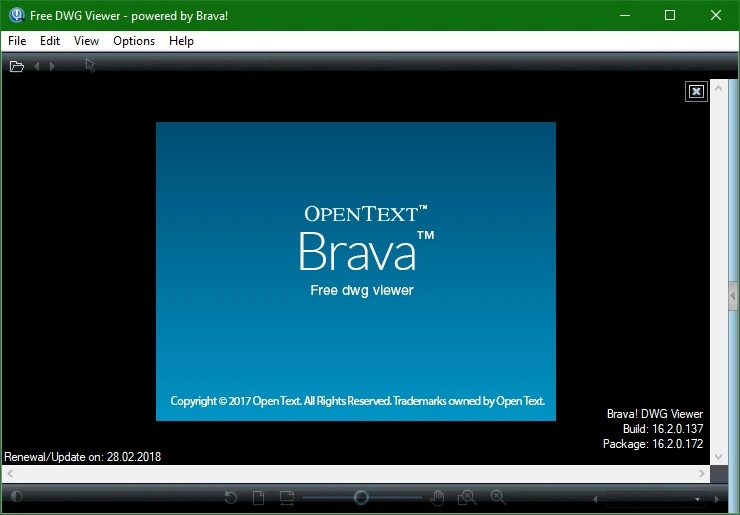Click the 'Build: 16.2.0.137' text
Image resolution: width=740 pixels, height=515 pixels.
click(663, 429)
